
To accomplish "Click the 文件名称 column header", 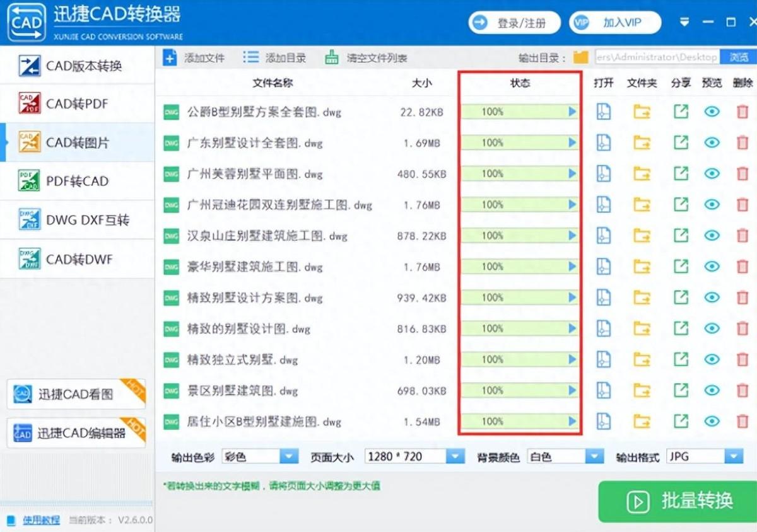I will coord(273,83).
